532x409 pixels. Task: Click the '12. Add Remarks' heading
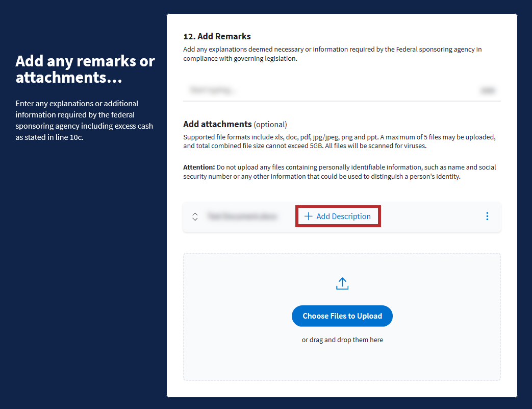(217, 36)
